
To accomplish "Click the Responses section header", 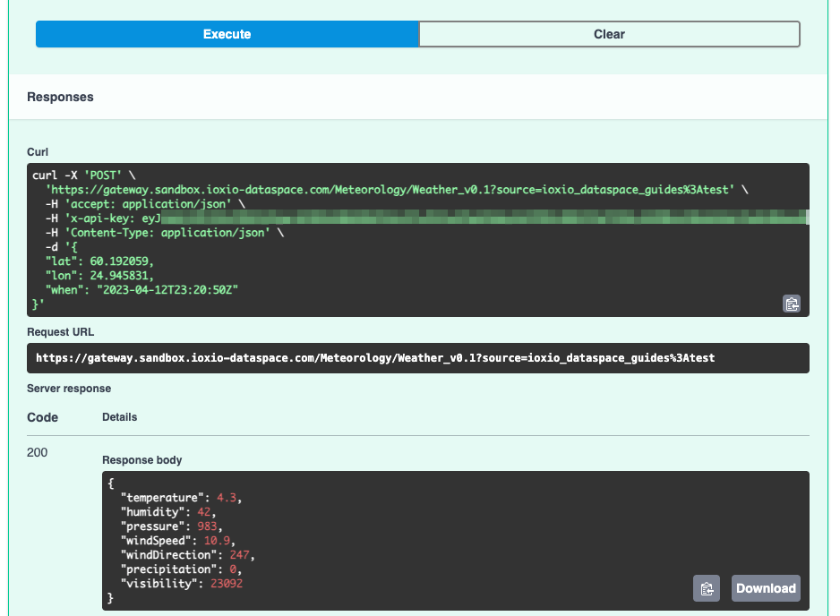I will click(59, 97).
